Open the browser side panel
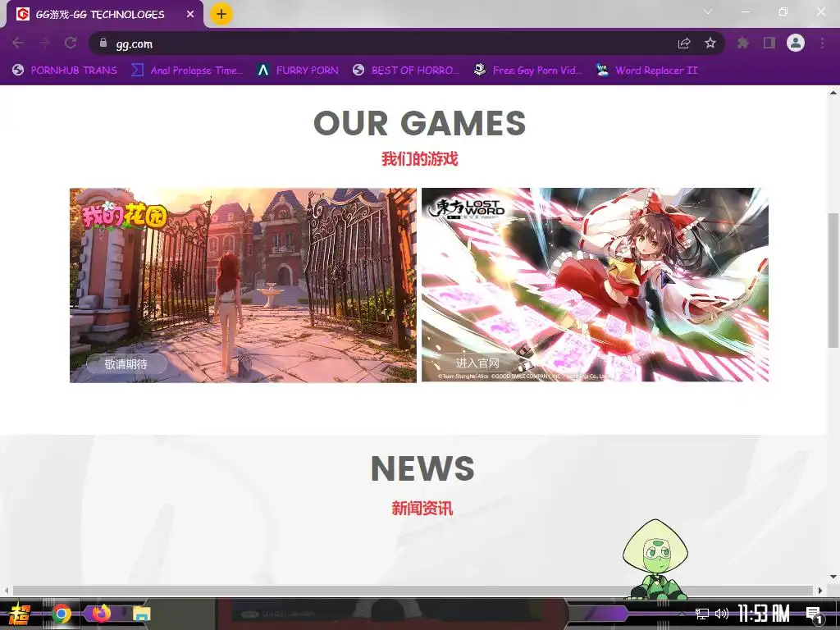The width and height of the screenshot is (840, 630). tap(769, 43)
